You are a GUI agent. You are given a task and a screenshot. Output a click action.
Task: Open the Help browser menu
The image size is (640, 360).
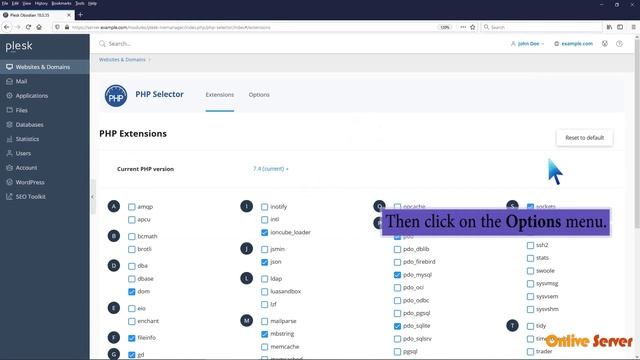pos(93,3)
